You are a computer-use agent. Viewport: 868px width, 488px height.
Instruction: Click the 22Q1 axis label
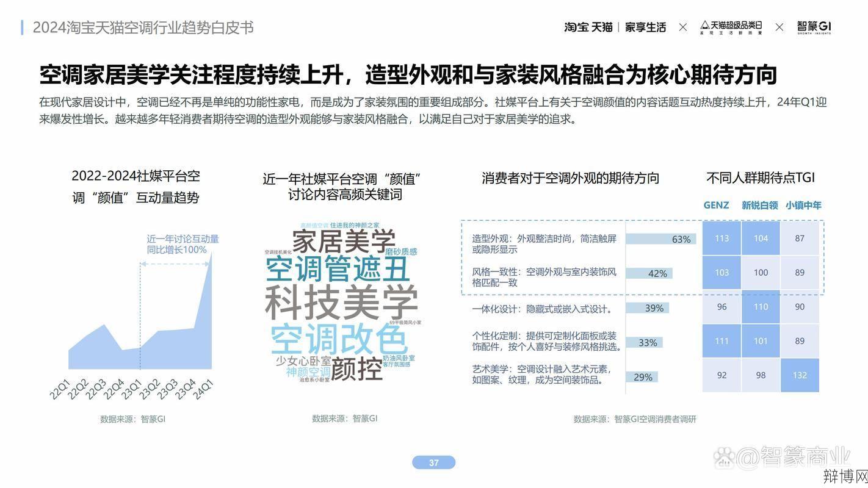pyautogui.click(x=61, y=389)
